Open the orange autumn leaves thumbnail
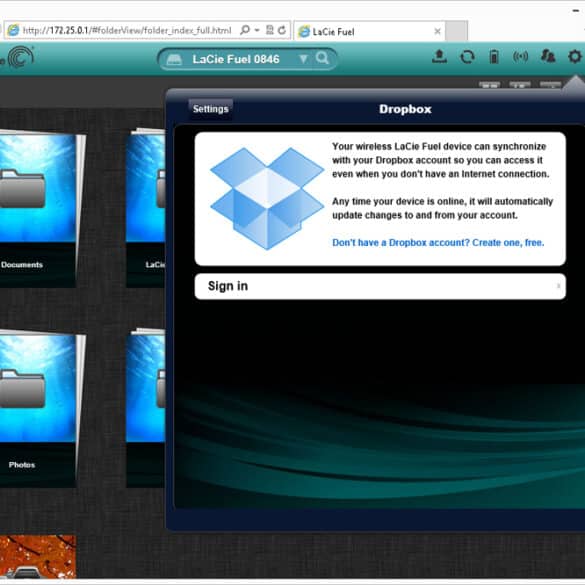Image resolution: width=585 pixels, height=585 pixels. click(38, 557)
